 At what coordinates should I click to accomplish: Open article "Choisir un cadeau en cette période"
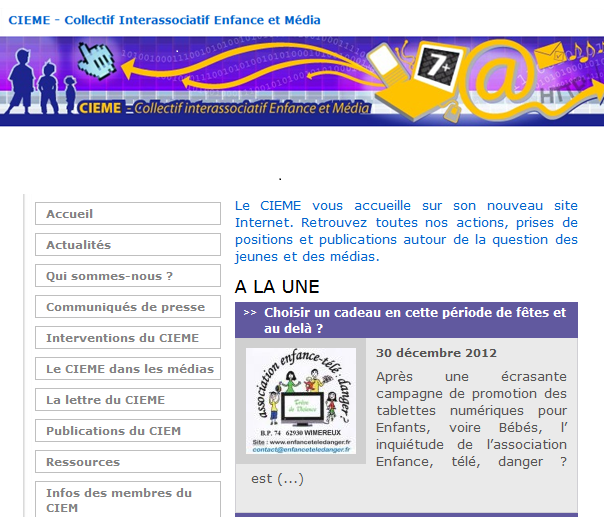(x=414, y=320)
